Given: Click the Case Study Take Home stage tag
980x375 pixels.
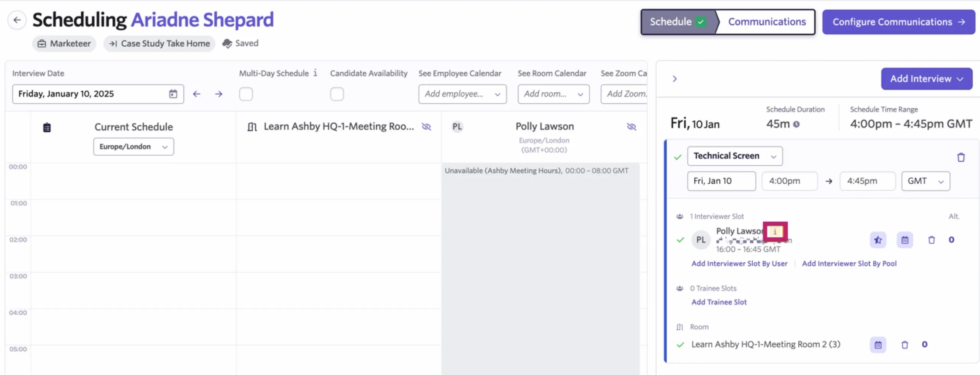Looking at the screenshot, I should [x=159, y=44].
